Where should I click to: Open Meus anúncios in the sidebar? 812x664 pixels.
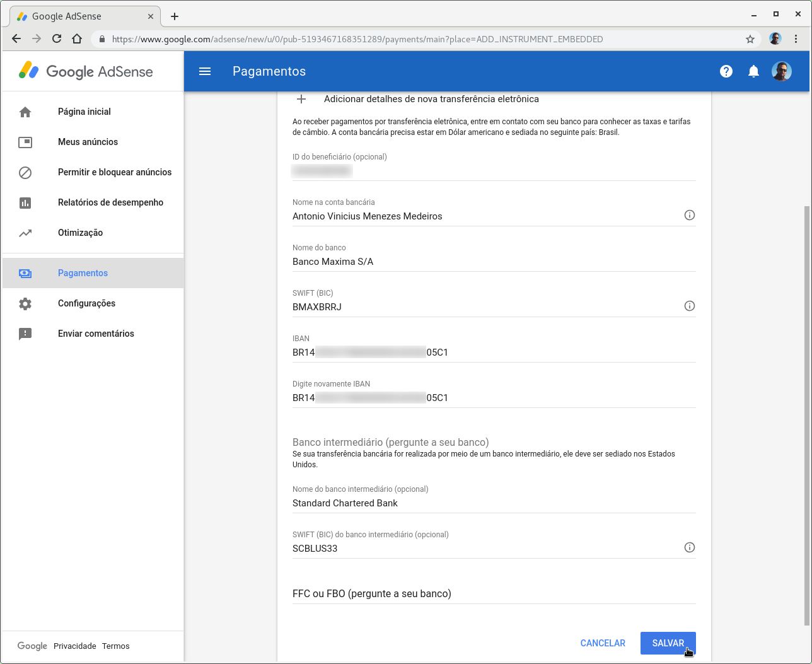coord(93,142)
